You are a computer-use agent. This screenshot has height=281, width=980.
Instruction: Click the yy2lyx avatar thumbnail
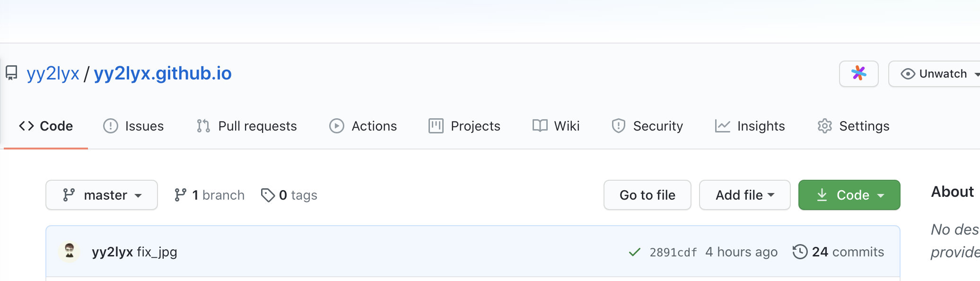point(70,251)
